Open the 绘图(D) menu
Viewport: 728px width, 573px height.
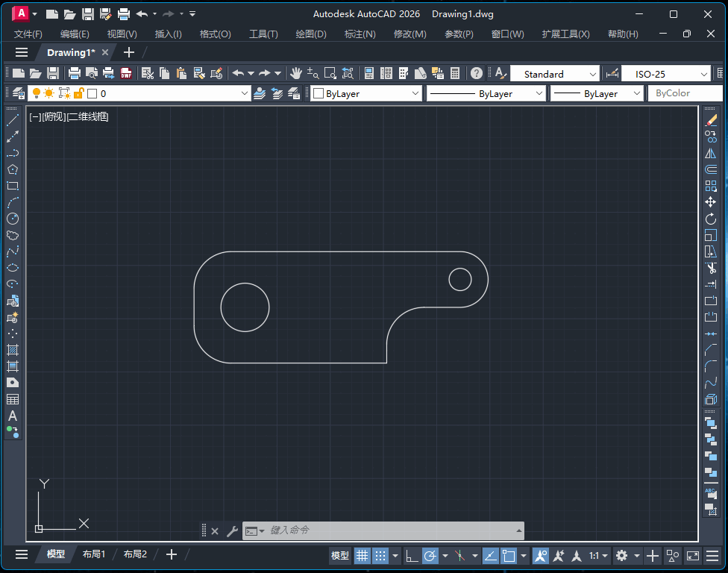pos(311,34)
